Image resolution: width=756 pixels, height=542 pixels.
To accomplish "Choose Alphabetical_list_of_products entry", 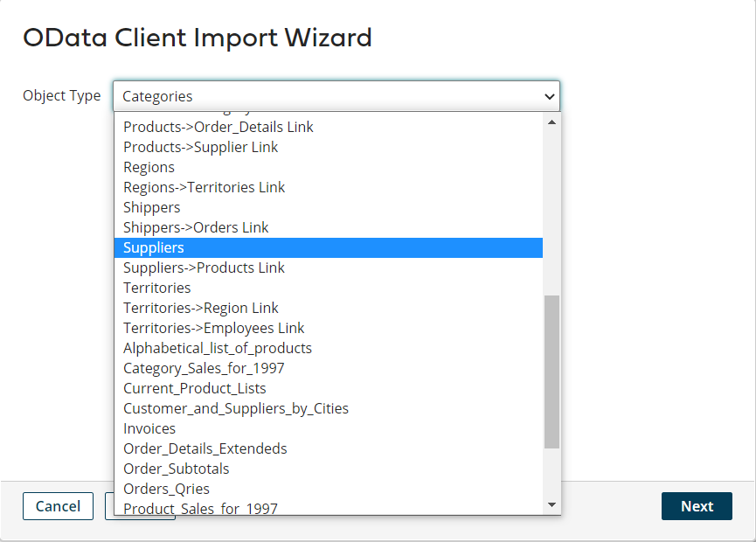I will [217, 348].
